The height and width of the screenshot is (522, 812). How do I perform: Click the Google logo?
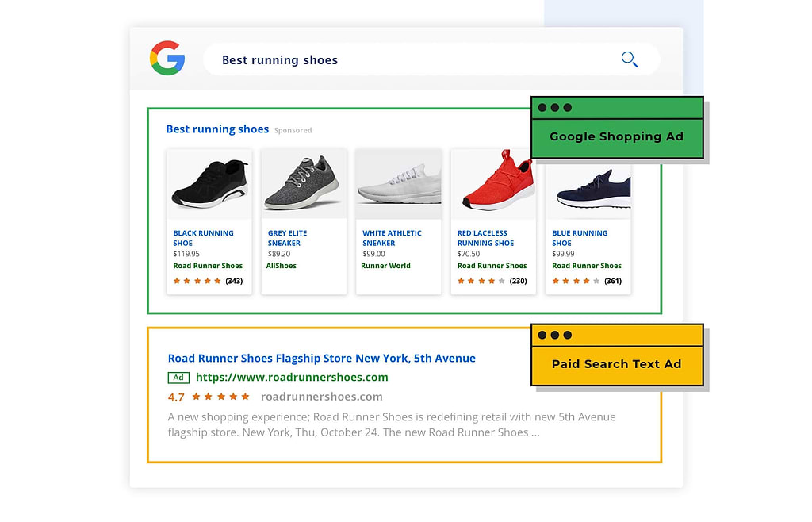(x=167, y=58)
